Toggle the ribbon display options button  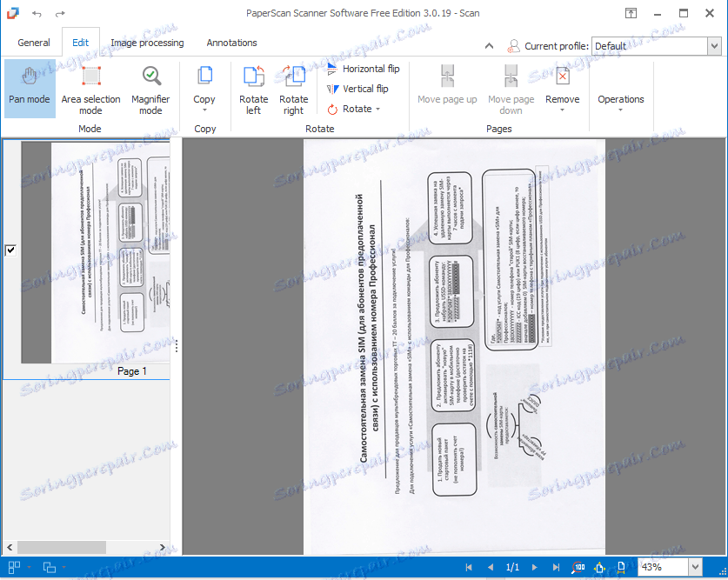pos(631,13)
